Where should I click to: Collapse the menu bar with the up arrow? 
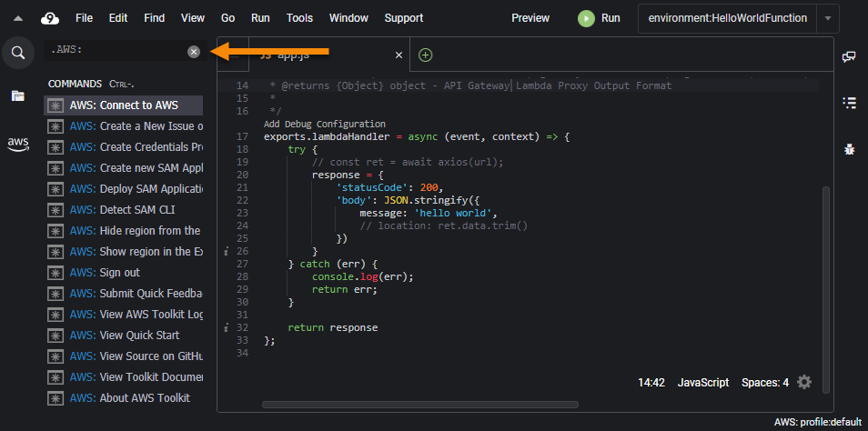click(18, 18)
